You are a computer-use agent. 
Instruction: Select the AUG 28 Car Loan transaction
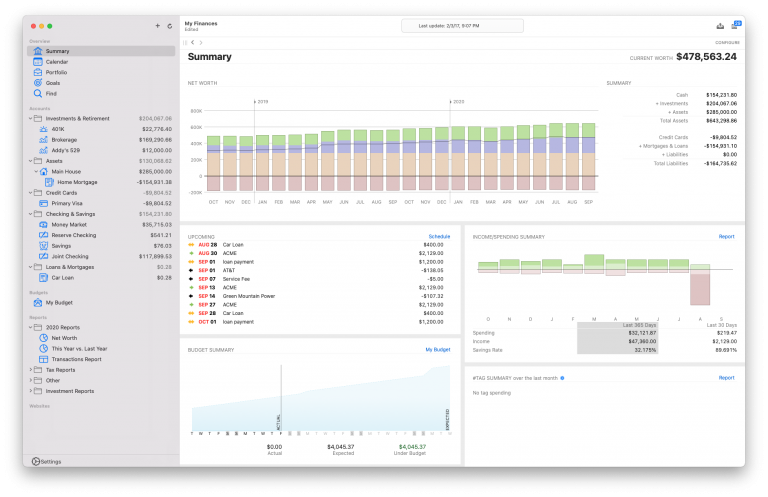[316, 245]
